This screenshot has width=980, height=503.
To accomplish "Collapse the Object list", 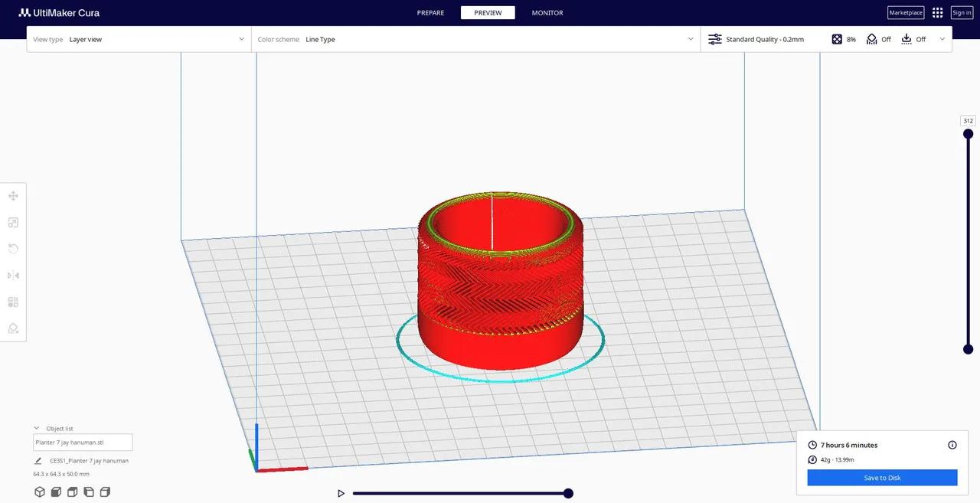I will tap(36, 429).
